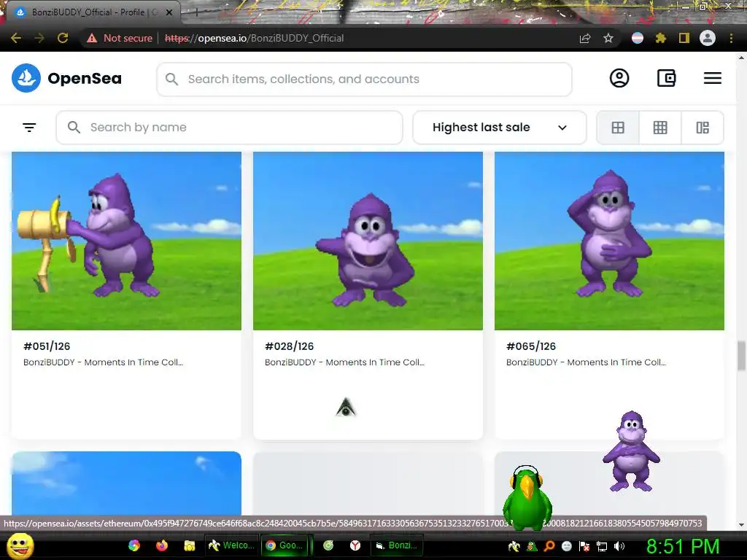Open collection link under #028/126

[x=344, y=362]
